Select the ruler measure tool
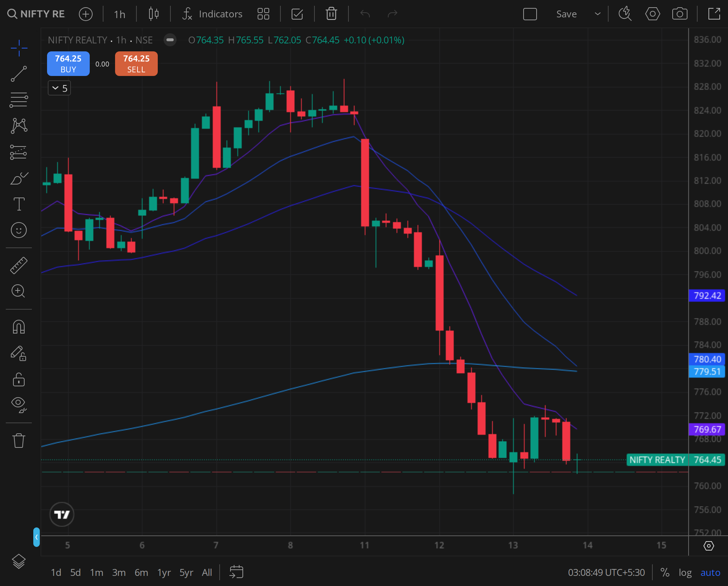Viewport: 728px width, 586px height. [x=19, y=265]
